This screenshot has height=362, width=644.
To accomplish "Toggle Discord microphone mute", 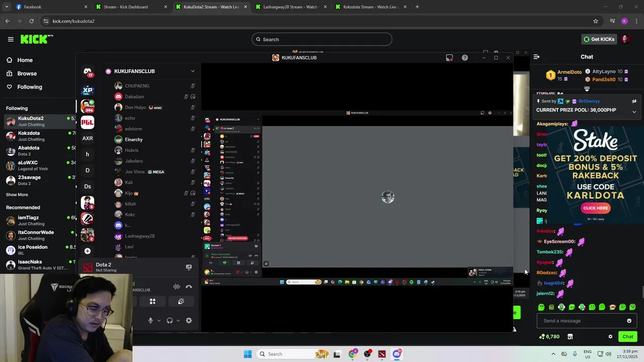I will (x=150, y=321).
